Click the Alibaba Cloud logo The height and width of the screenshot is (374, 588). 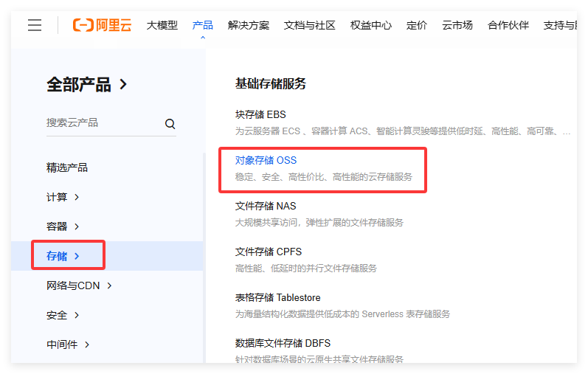pyautogui.click(x=102, y=25)
